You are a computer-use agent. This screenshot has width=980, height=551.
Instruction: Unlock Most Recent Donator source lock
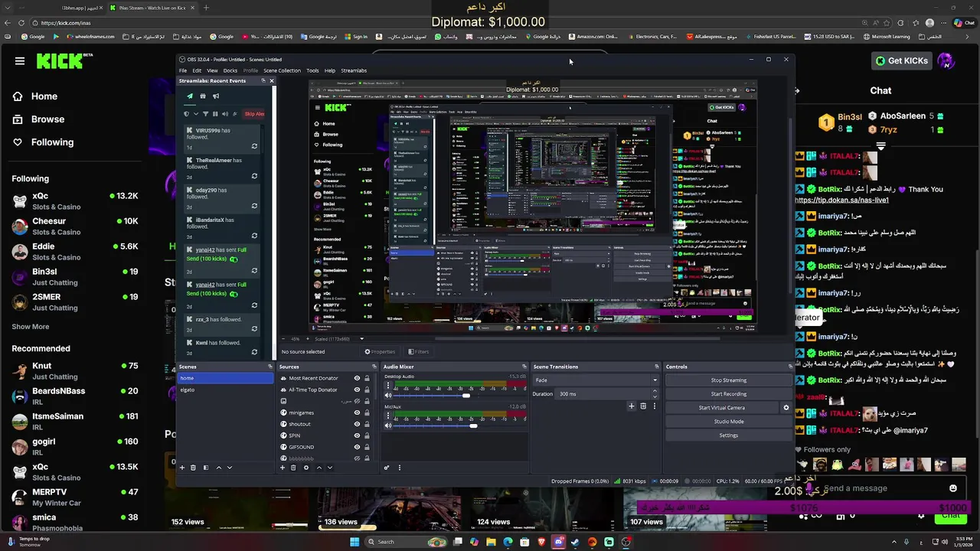367,378
